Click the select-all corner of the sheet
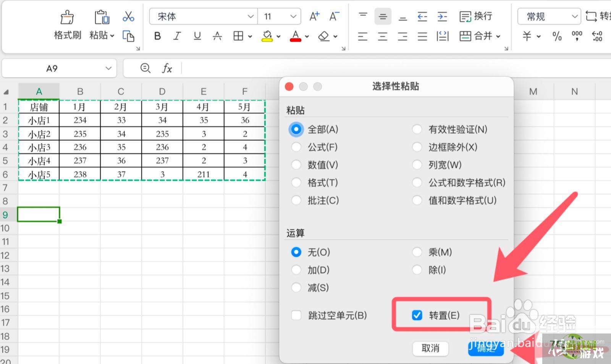Screen dimensions: 611x364 click(x=6, y=92)
